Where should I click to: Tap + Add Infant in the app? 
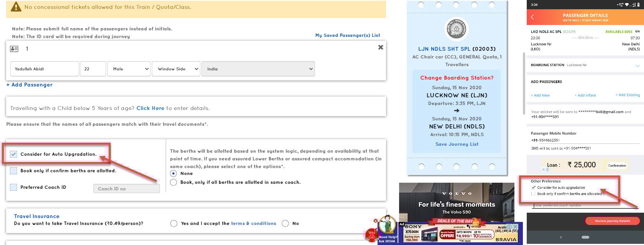pos(585,95)
